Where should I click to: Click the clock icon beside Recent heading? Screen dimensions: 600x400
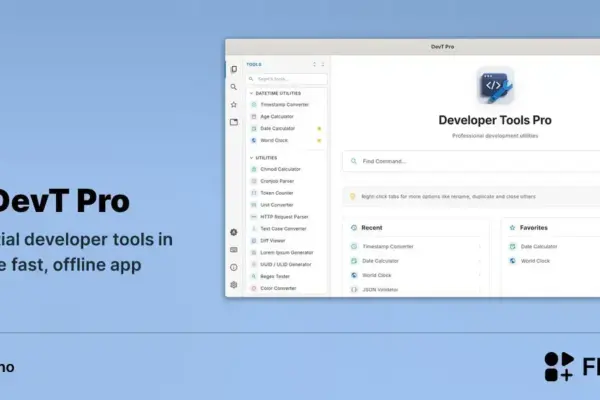coord(354,228)
